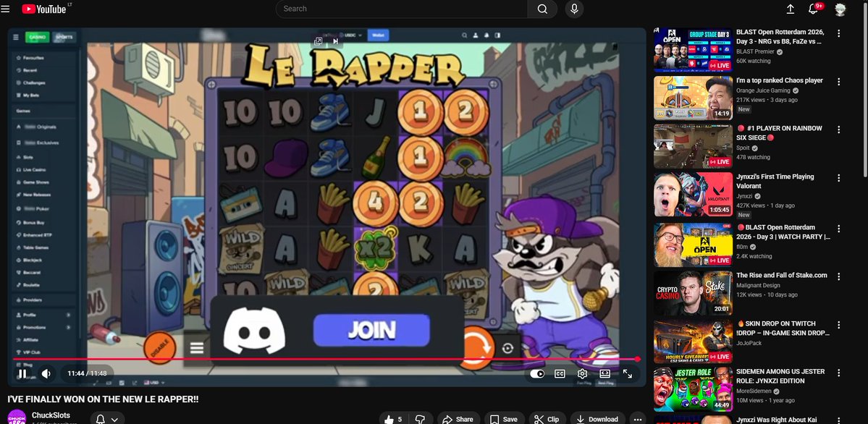Screen dimensions: 868x424
Task: Open Rainbow Six Siege live thumbnail
Action: coord(693,146)
